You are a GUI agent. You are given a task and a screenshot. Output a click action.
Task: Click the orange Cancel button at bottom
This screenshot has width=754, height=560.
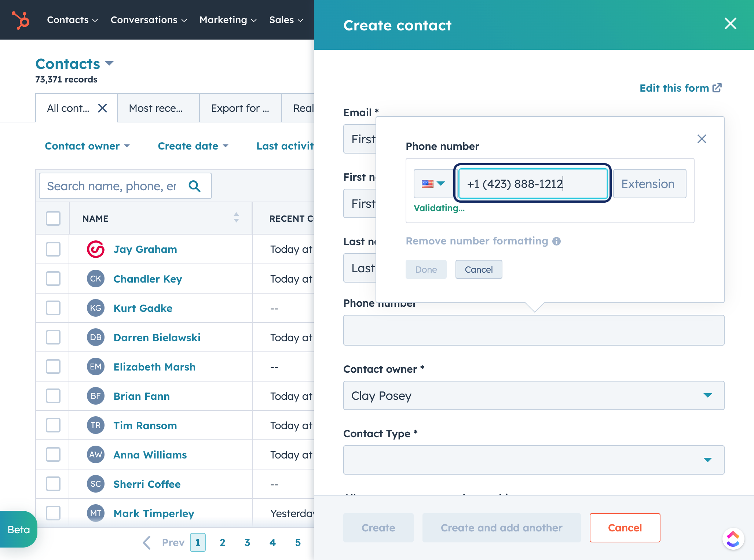click(x=625, y=528)
